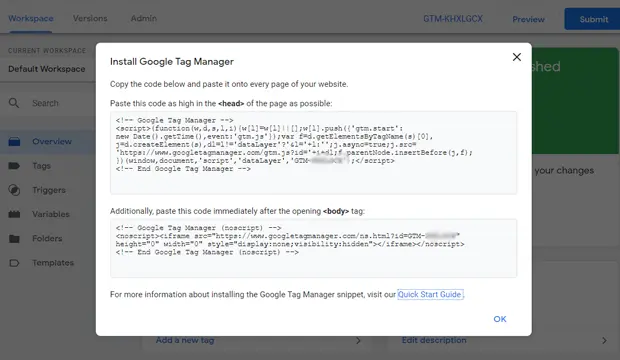The height and width of the screenshot is (360, 620).
Task: Expand the Add a new tag chevron
Action: [358, 340]
